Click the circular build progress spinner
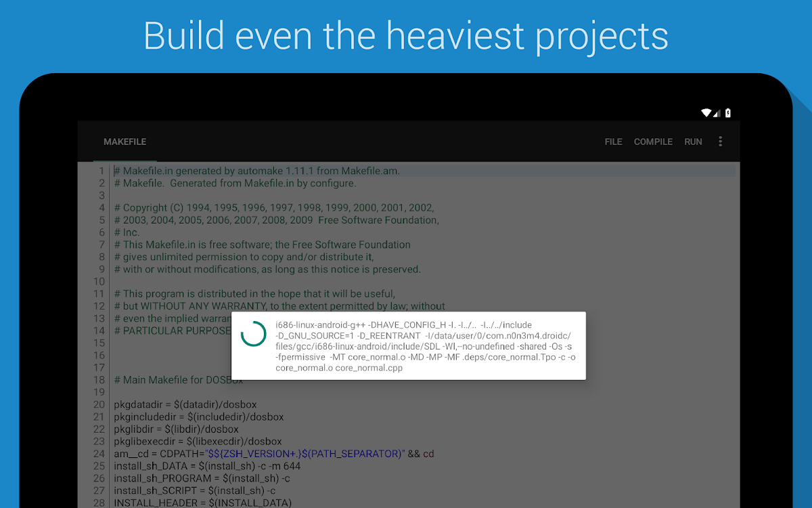 (x=254, y=334)
